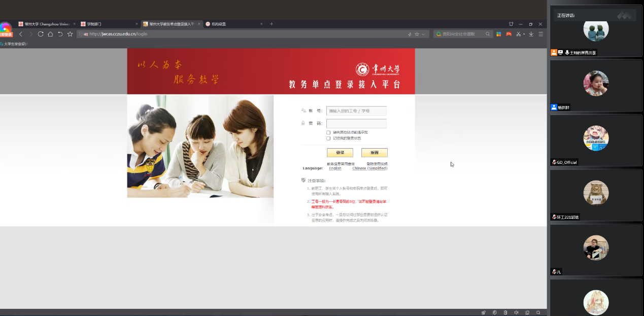Click the rocket accelerator icon in status bar

click(x=483, y=312)
